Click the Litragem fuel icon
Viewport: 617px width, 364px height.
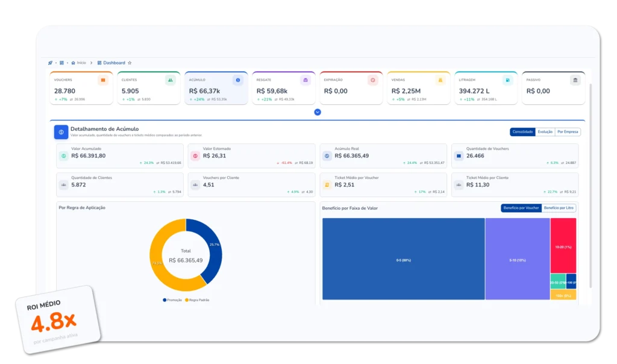tap(508, 80)
